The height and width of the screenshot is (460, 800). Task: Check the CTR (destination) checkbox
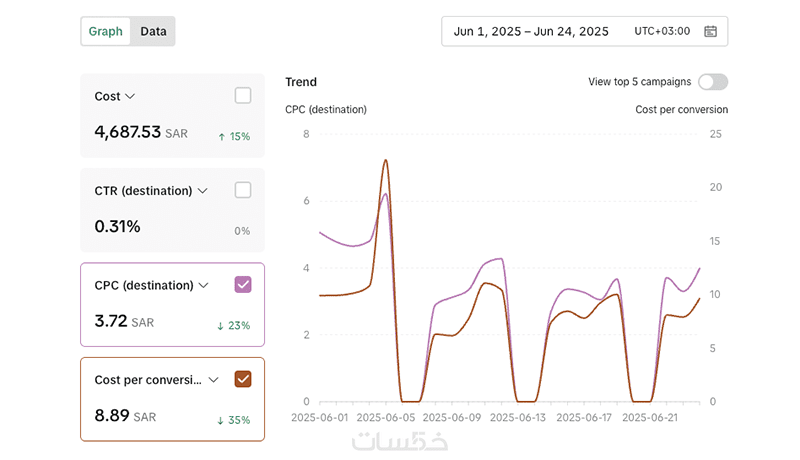(x=243, y=190)
